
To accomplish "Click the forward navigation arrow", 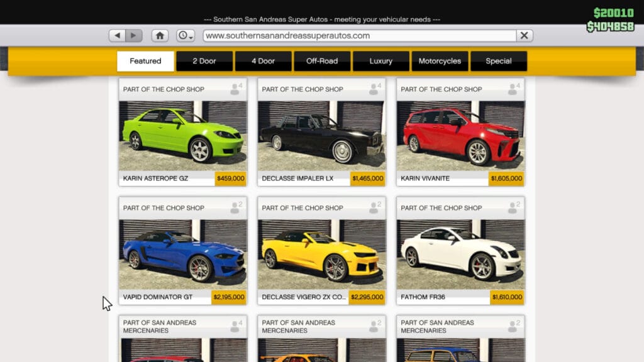I will (x=133, y=35).
